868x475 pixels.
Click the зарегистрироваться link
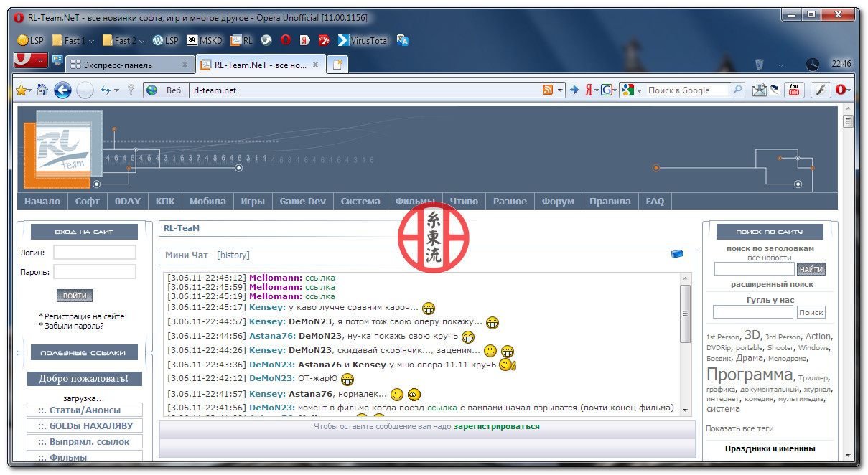pos(496,426)
